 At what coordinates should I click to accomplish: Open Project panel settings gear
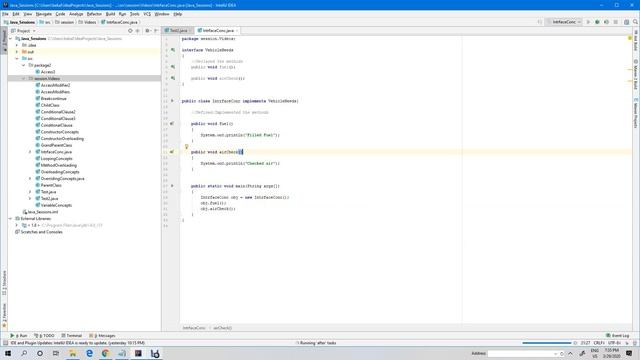pyautogui.click(x=147, y=31)
